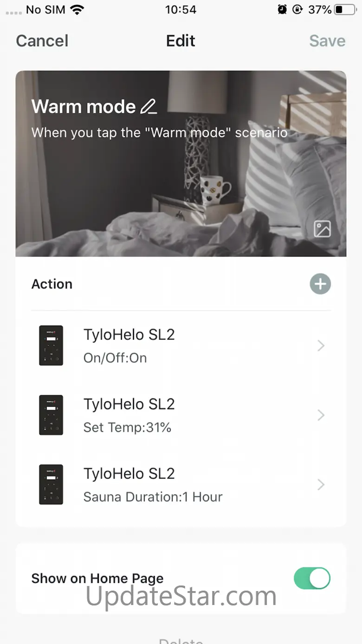Tap the battery icon in status bar
Image resolution: width=362 pixels, height=644 pixels.
click(345, 9)
